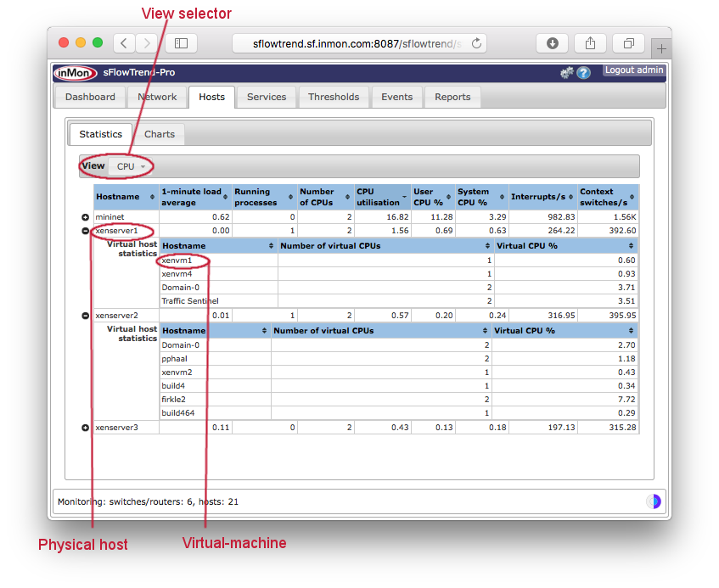The height and width of the screenshot is (588, 719).
Task: Open the Reports tab
Action: point(452,97)
